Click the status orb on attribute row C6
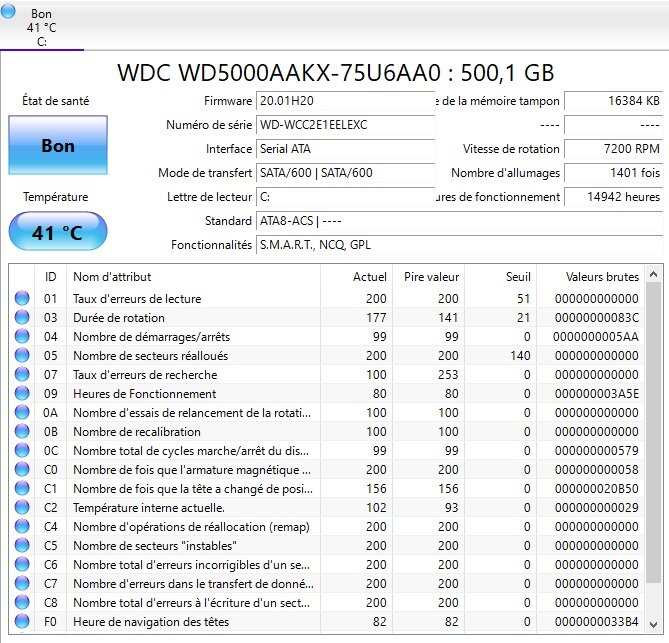 click(x=22, y=564)
